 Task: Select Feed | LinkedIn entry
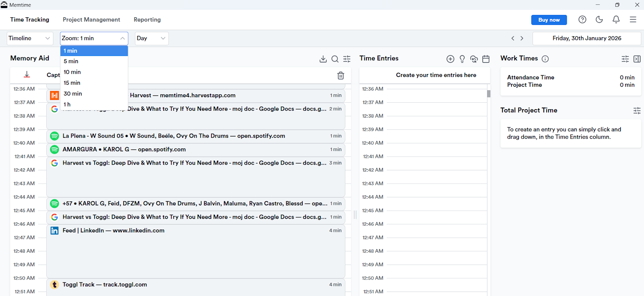tap(196, 251)
